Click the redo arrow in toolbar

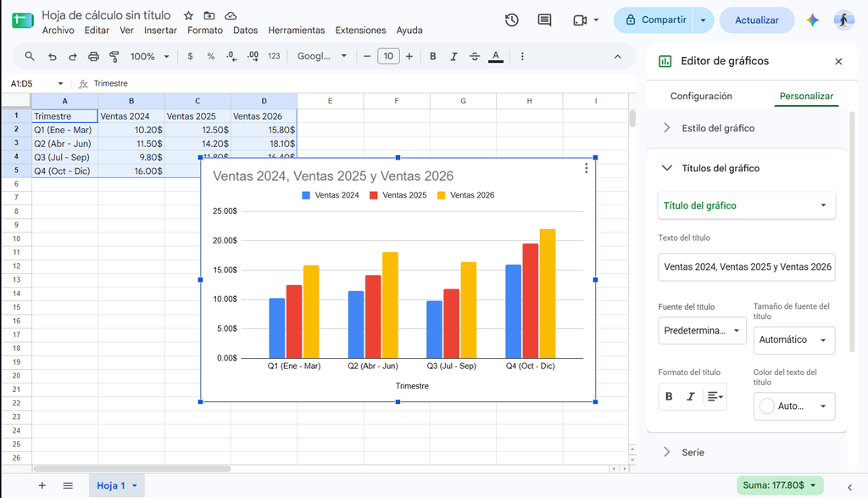point(73,57)
